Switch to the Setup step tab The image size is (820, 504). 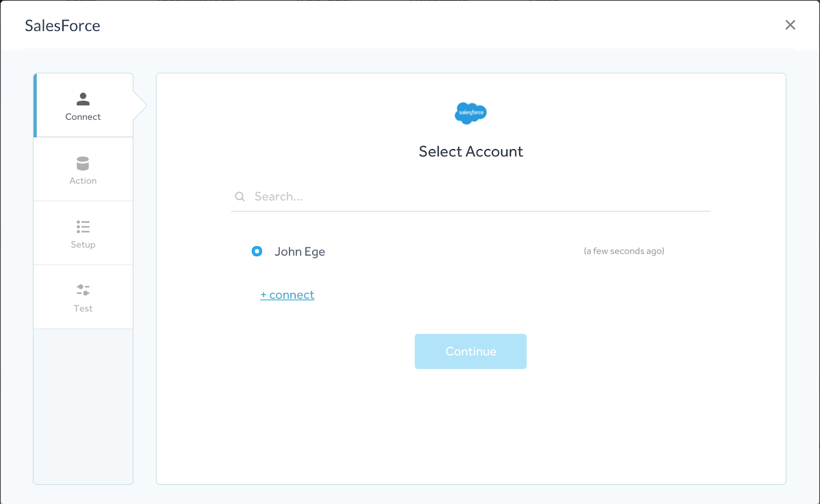coord(83,234)
